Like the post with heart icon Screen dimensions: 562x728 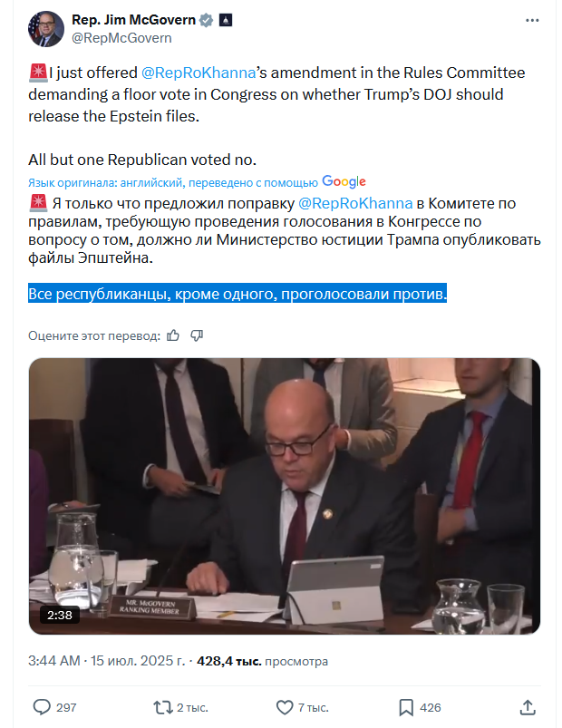[285, 707]
